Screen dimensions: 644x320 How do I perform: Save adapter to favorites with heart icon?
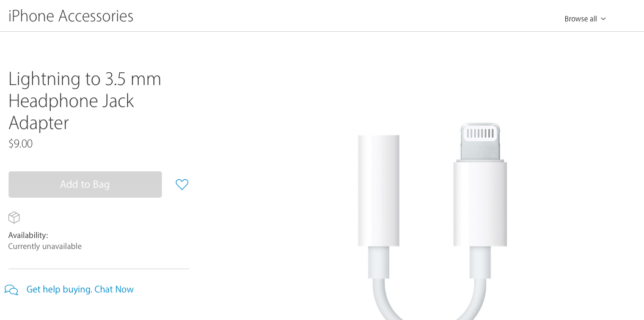(182, 185)
